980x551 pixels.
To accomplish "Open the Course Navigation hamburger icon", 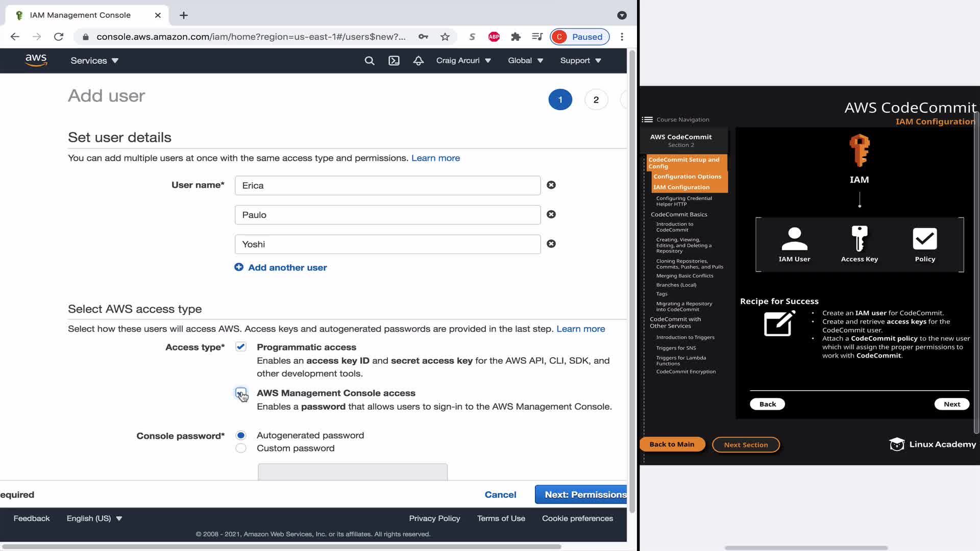I will click(x=647, y=119).
